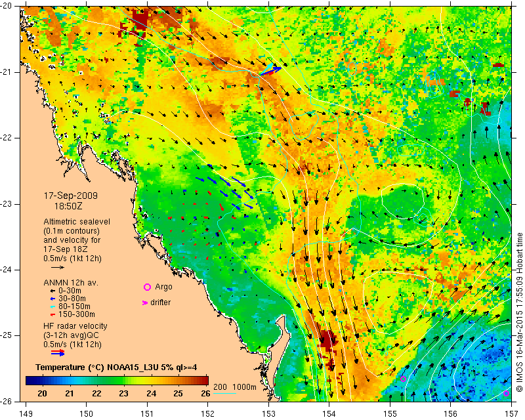
Task: Click the '200' isobath legend label
Action: 220,387
